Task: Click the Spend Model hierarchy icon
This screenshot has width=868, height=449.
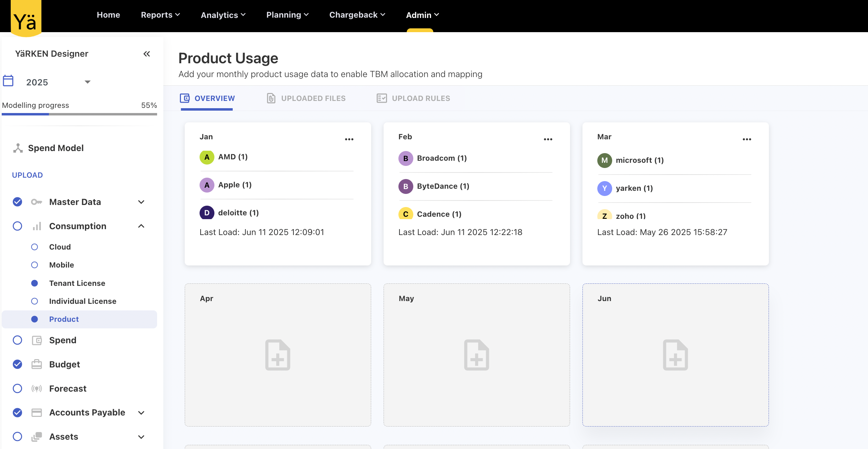Action: tap(18, 148)
